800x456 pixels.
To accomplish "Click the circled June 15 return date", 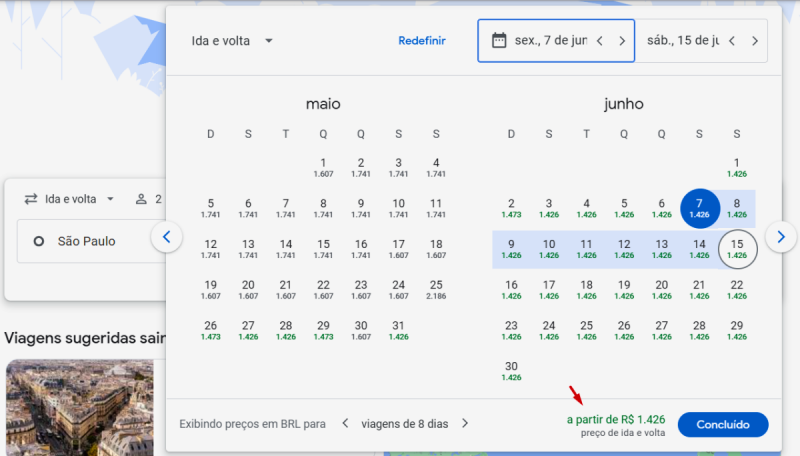I will [737, 249].
